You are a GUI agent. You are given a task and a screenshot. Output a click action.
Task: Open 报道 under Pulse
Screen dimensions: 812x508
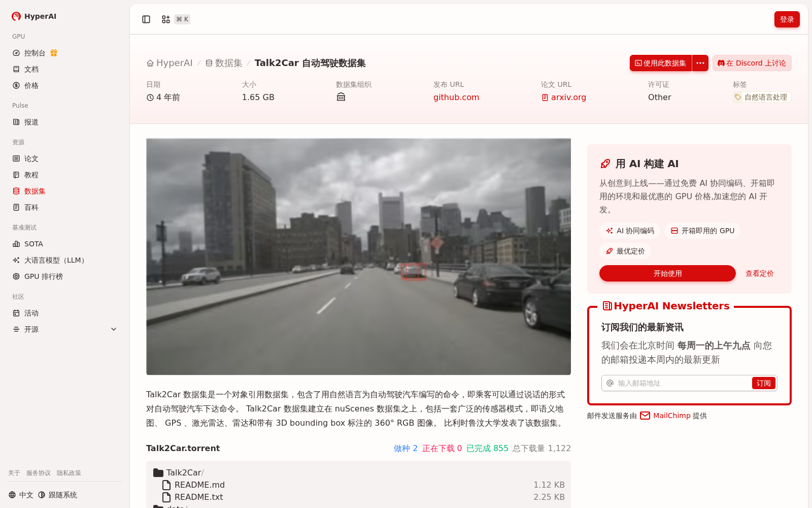click(x=65, y=122)
